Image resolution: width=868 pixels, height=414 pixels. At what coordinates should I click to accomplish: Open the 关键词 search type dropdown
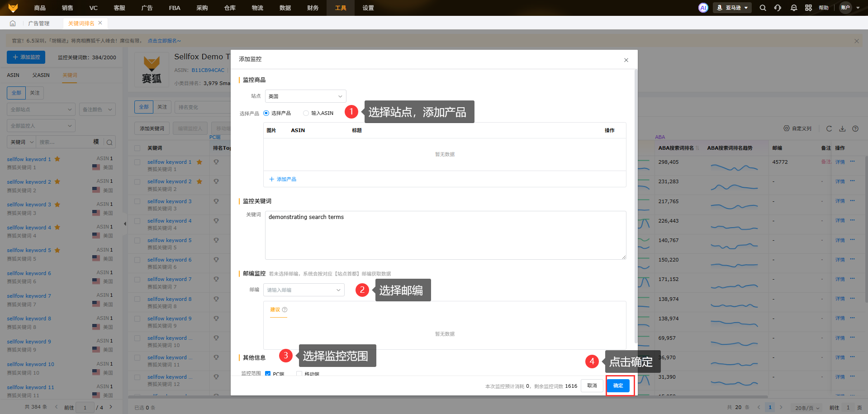(x=22, y=142)
